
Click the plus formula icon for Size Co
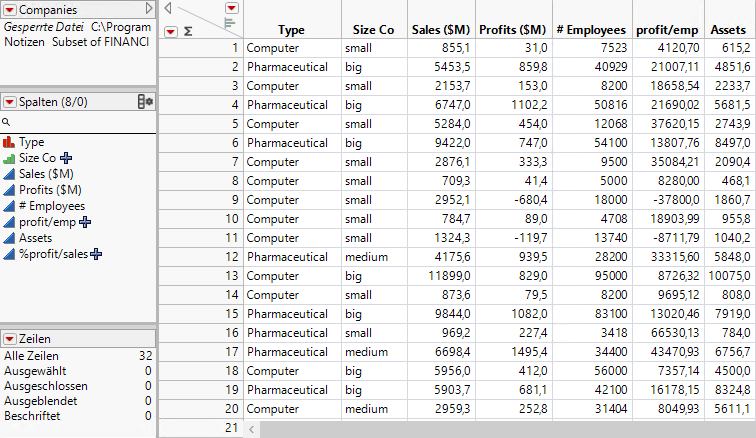click(66, 158)
